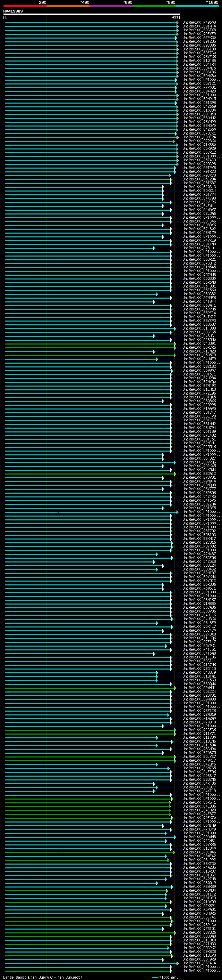The width and height of the screenshot is (222, 980).
Task: Select hit UniRef100_Q3YQZ6
Action: (x=199, y=932)
